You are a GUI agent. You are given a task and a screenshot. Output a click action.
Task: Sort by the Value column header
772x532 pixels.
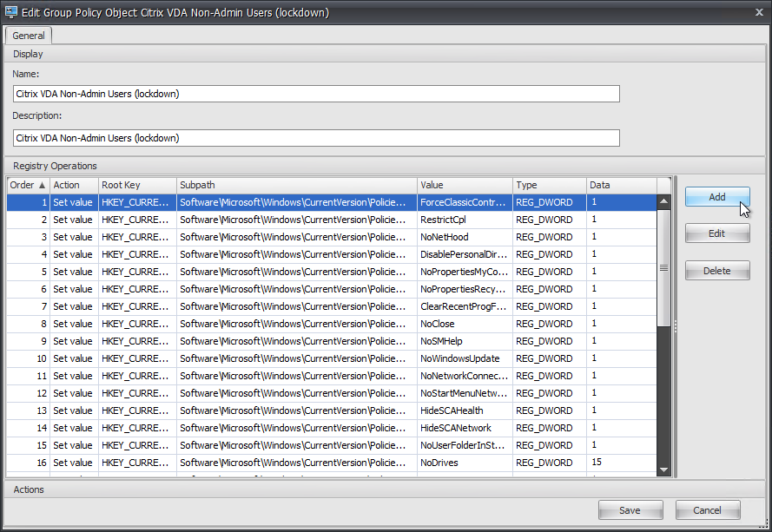464,185
